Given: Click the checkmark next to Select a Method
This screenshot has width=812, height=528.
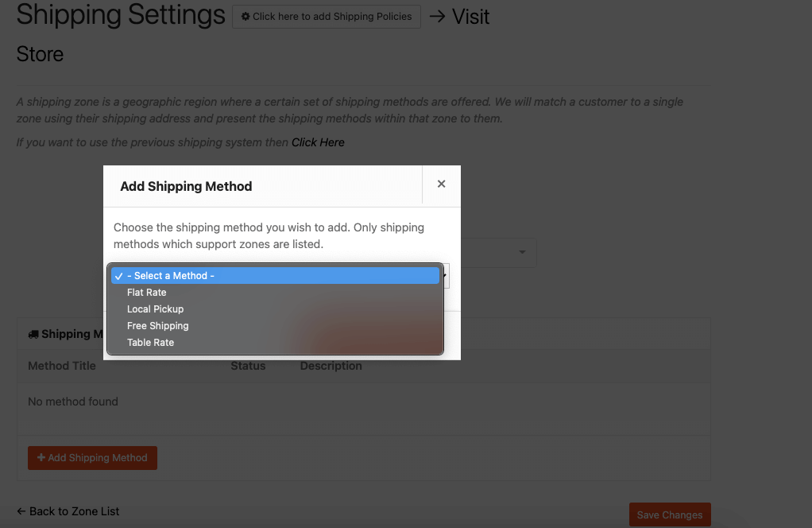Looking at the screenshot, I should pos(119,276).
